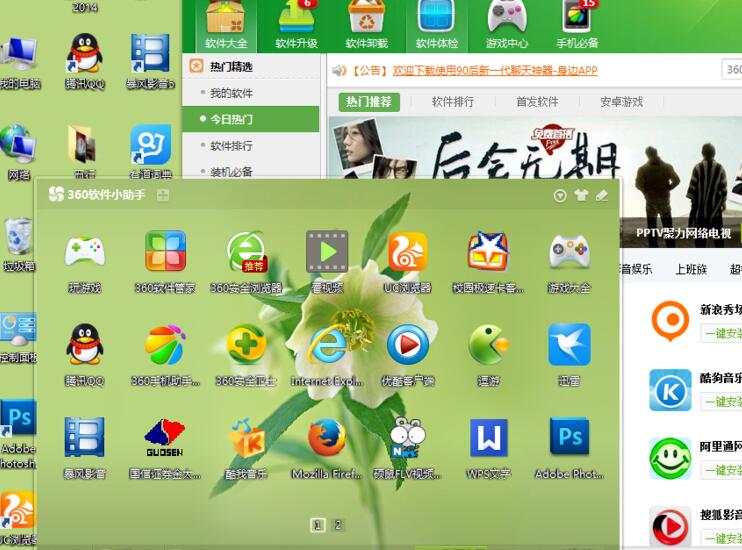Open 网络 desktop icon
The width and height of the screenshot is (742, 550).
tap(18, 152)
